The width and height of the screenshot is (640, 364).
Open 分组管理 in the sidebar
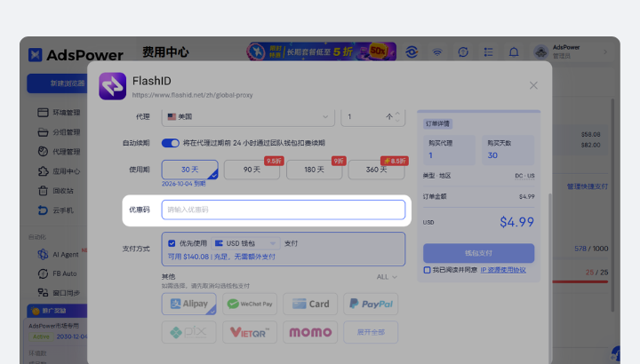coord(59,132)
